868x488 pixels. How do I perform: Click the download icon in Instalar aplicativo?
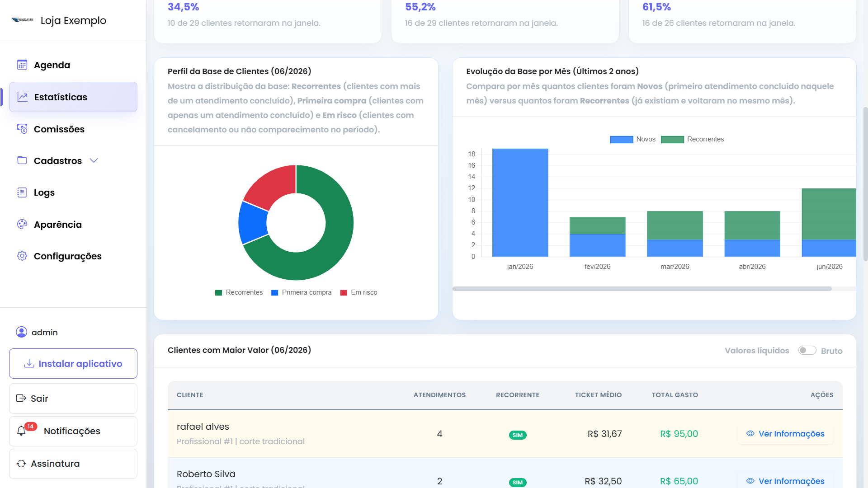click(x=29, y=363)
